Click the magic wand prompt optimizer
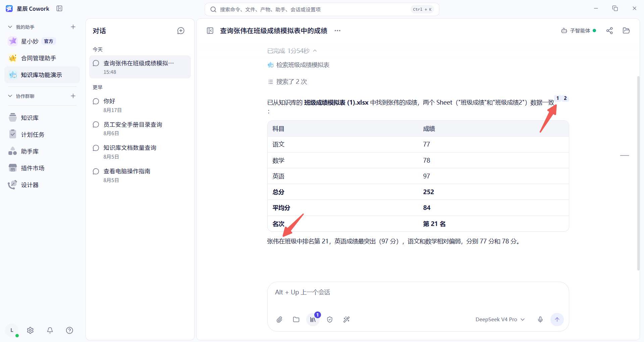The image size is (644, 342). [346, 320]
